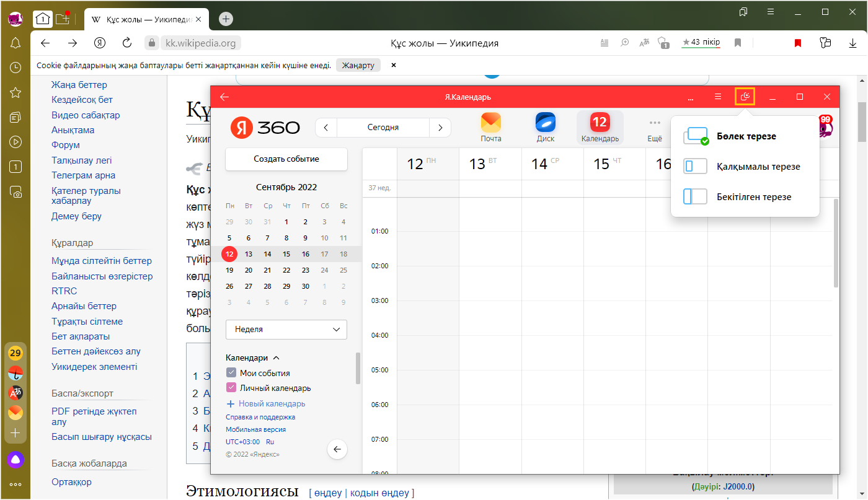Go back in browser navigation
The image size is (868, 500).
coord(45,43)
